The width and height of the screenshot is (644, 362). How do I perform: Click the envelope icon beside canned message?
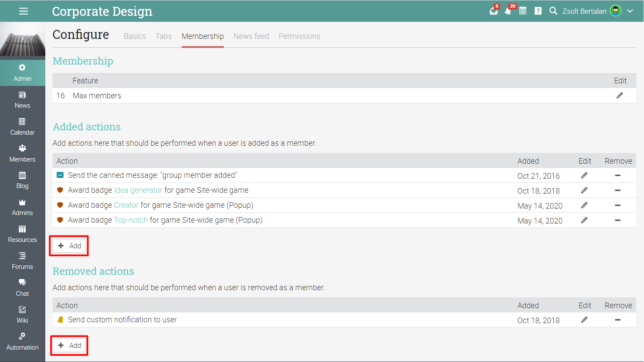click(x=60, y=175)
